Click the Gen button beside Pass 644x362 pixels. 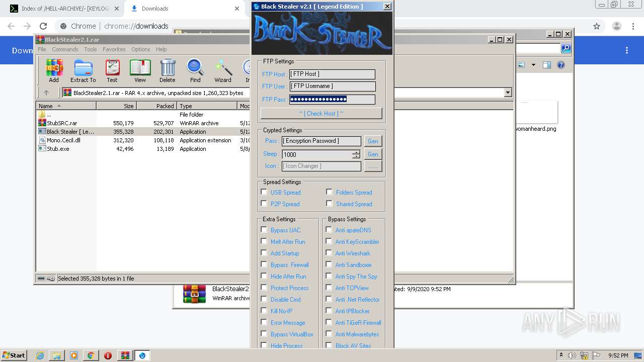click(373, 141)
